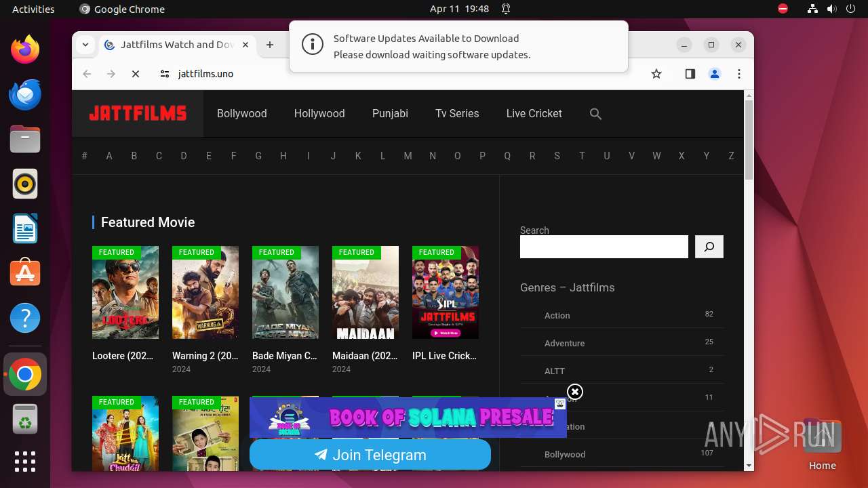Open the site search magnifier in navbar
The width and height of the screenshot is (868, 488).
(x=595, y=114)
